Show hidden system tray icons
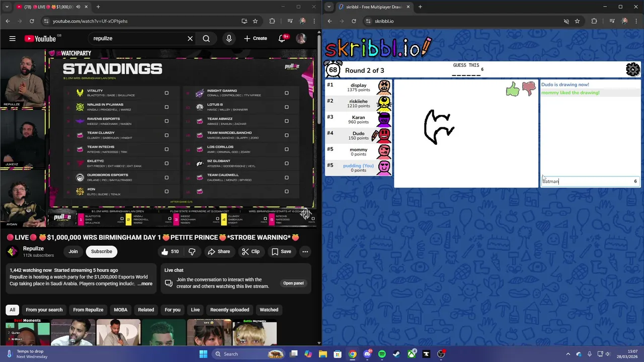Image resolution: width=644 pixels, height=362 pixels. click(x=568, y=354)
